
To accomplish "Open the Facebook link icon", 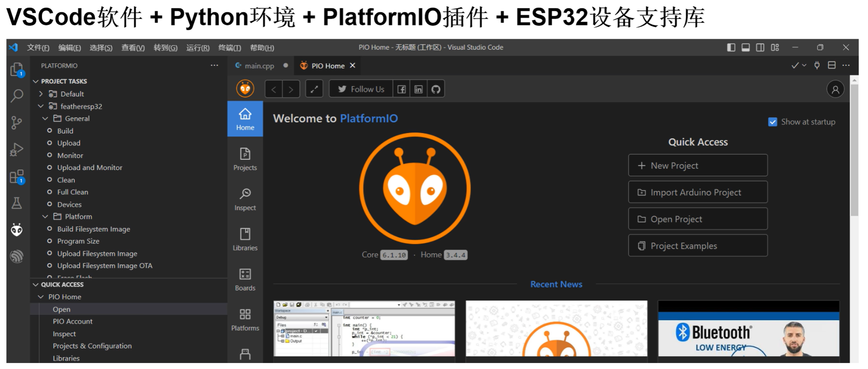I will 401,89.
